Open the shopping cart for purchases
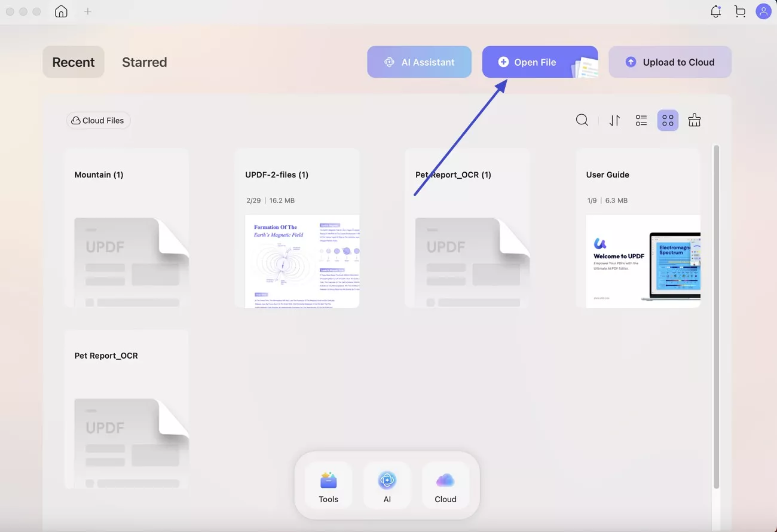This screenshot has width=777, height=532. (x=739, y=11)
